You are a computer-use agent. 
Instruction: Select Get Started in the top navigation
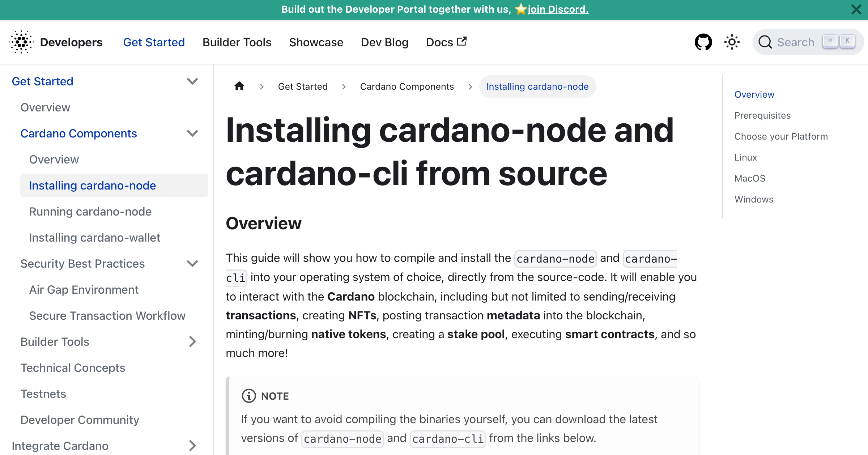pos(154,42)
